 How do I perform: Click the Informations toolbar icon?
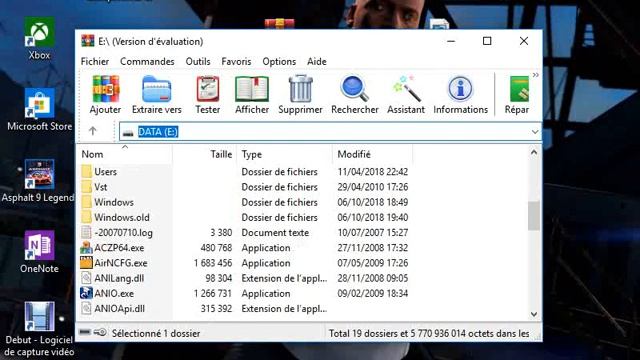coord(460,89)
